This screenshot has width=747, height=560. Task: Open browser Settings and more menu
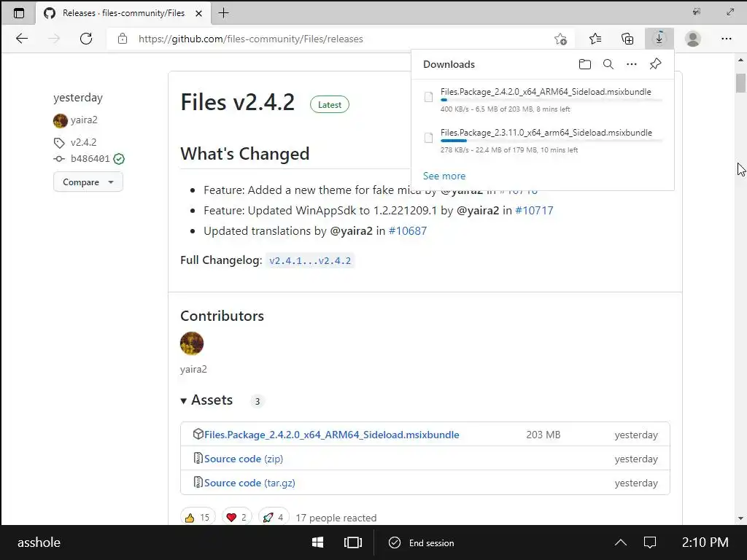click(726, 39)
